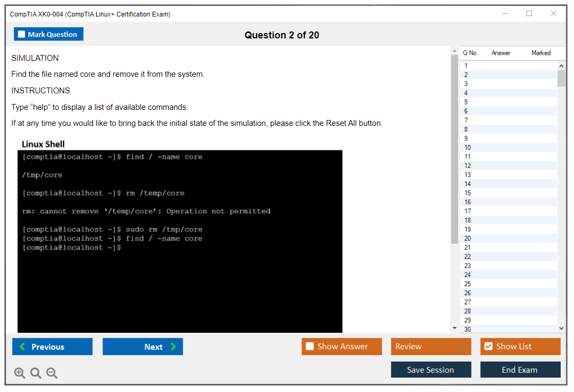Viewport: 574px width, 392px height.
Task: Click the Marked column header
Action: pos(541,53)
